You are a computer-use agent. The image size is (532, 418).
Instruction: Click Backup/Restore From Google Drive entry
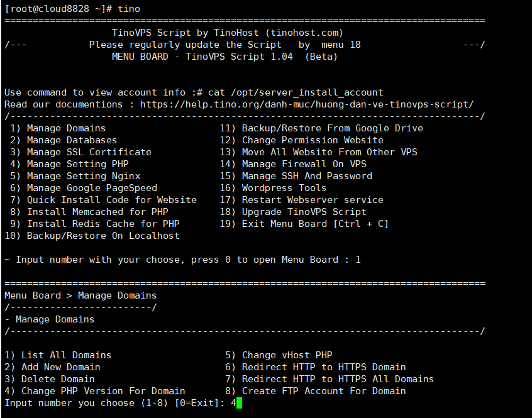click(321, 128)
